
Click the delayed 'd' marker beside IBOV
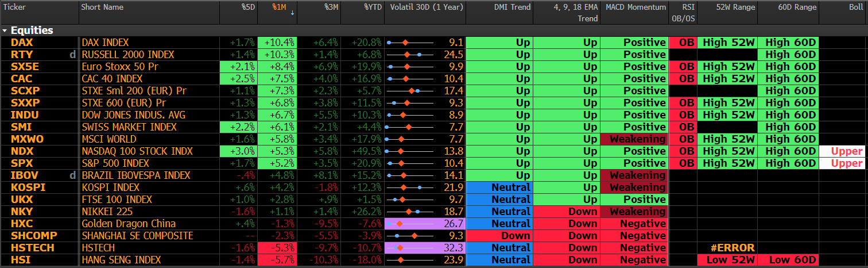click(72, 175)
